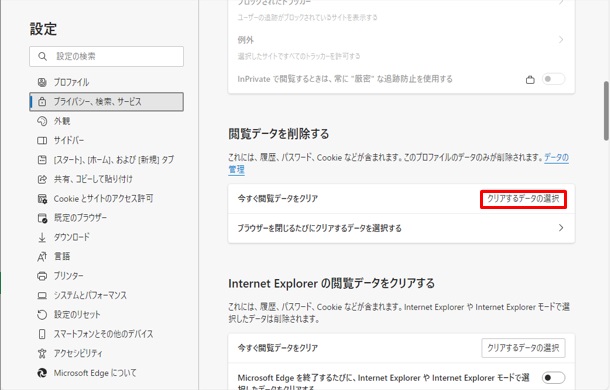Open Cookie とサイトのアクセス許可 settings page

[x=106, y=199]
